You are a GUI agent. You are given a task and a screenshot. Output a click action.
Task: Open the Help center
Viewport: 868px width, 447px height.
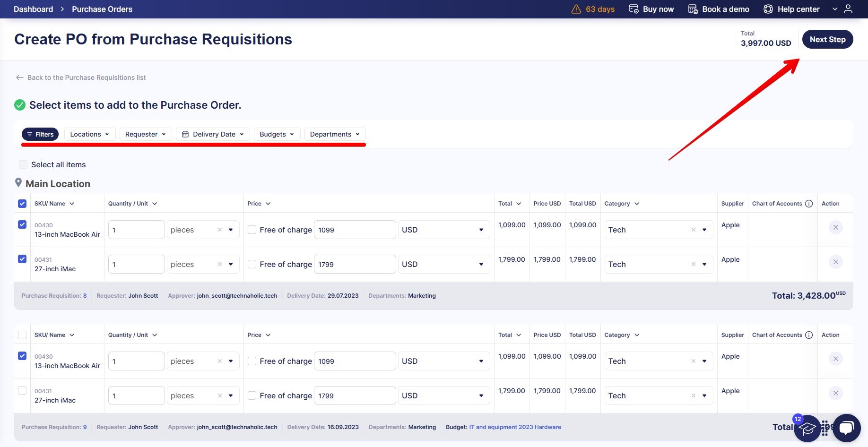pyautogui.click(x=791, y=9)
